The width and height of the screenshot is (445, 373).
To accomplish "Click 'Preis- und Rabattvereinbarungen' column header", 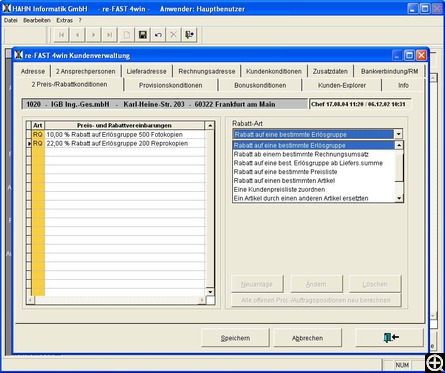I will (x=124, y=126).
